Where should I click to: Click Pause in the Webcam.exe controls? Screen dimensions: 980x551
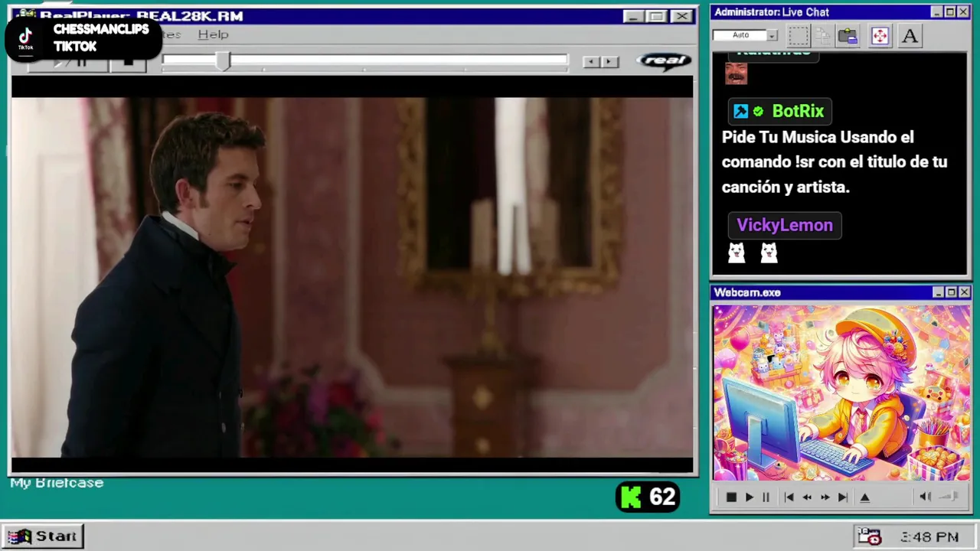click(766, 497)
